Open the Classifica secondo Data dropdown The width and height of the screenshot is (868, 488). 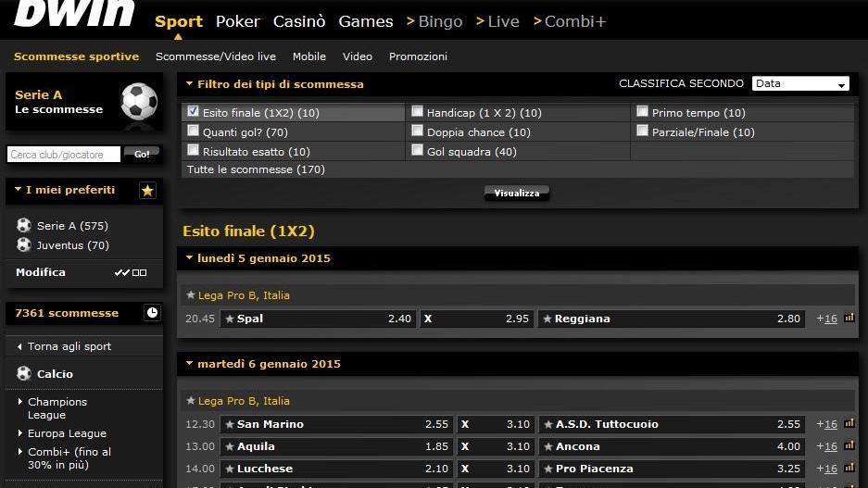pos(799,83)
